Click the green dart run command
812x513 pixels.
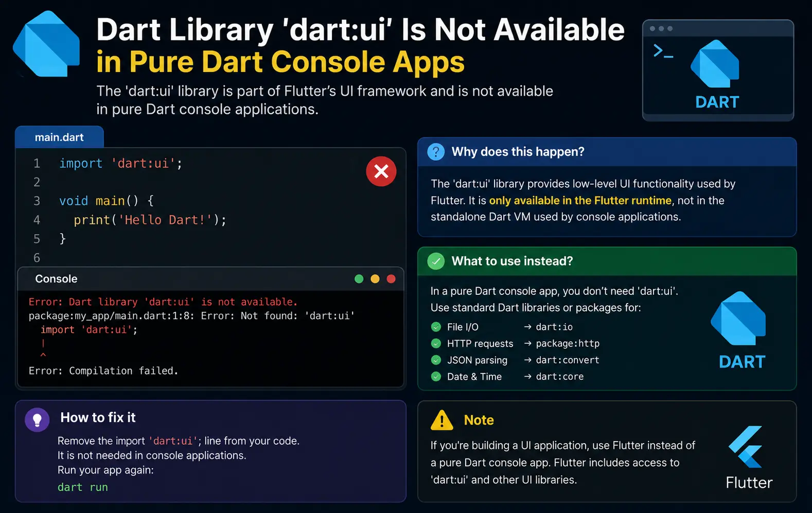click(x=83, y=487)
